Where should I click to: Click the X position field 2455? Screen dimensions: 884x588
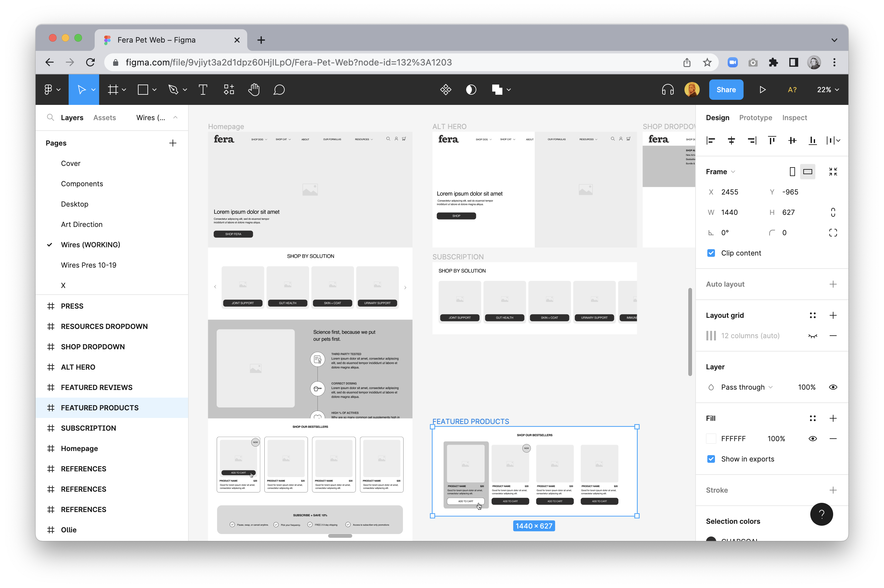[x=730, y=192]
